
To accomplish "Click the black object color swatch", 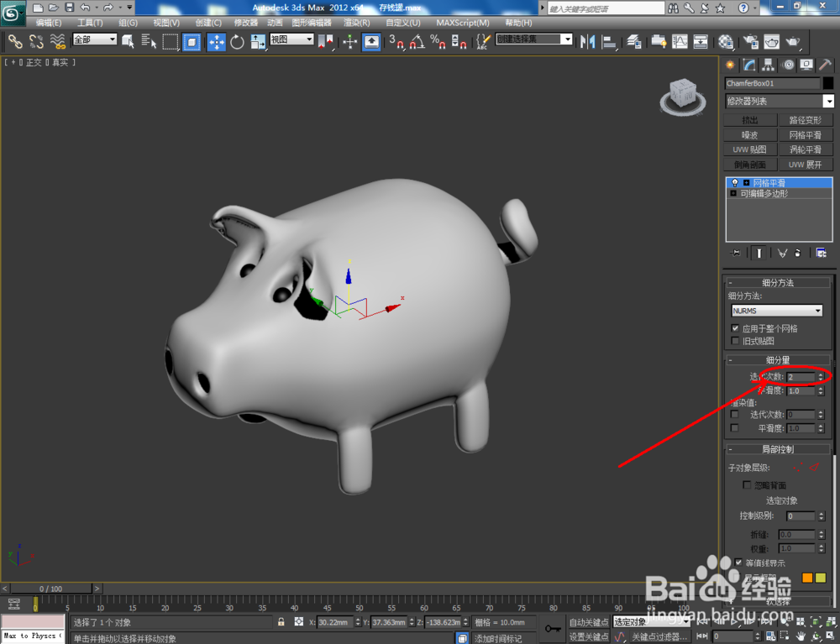I will [x=828, y=83].
